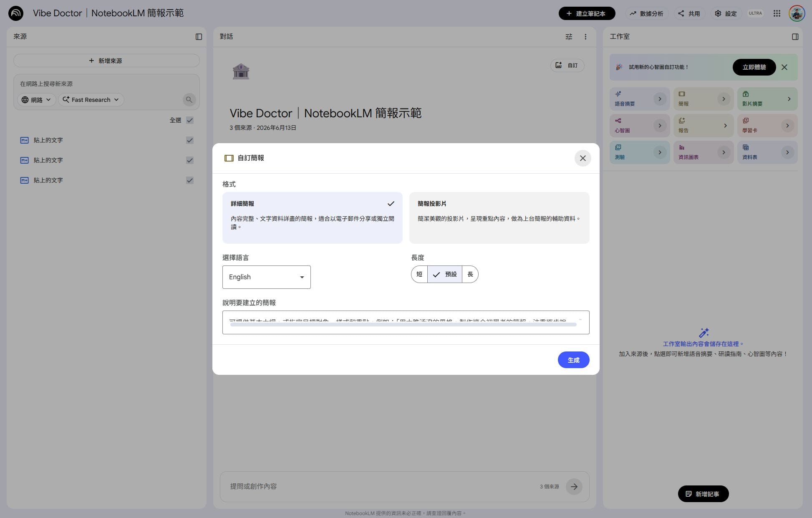Open the chat three-dot more menu
Image resolution: width=812 pixels, height=518 pixels.
tap(585, 37)
